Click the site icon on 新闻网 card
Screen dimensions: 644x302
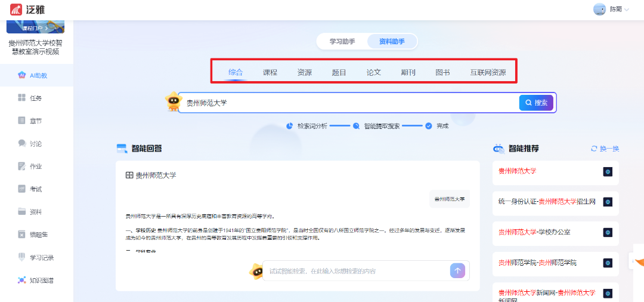tap(608, 293)
